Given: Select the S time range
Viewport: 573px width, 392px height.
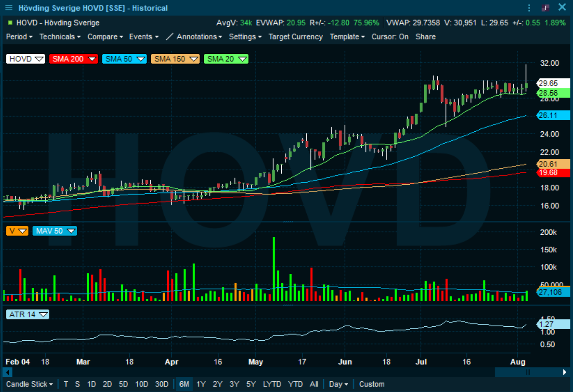Looking at the screenshot, I should pos(78,384).
